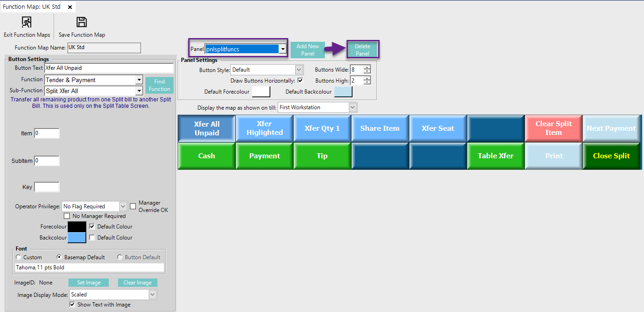This screenshot has height=312, width=644.
Task: Toggle Draw Buttons Horizontally checkbox
Action: [x=300, y=80]
